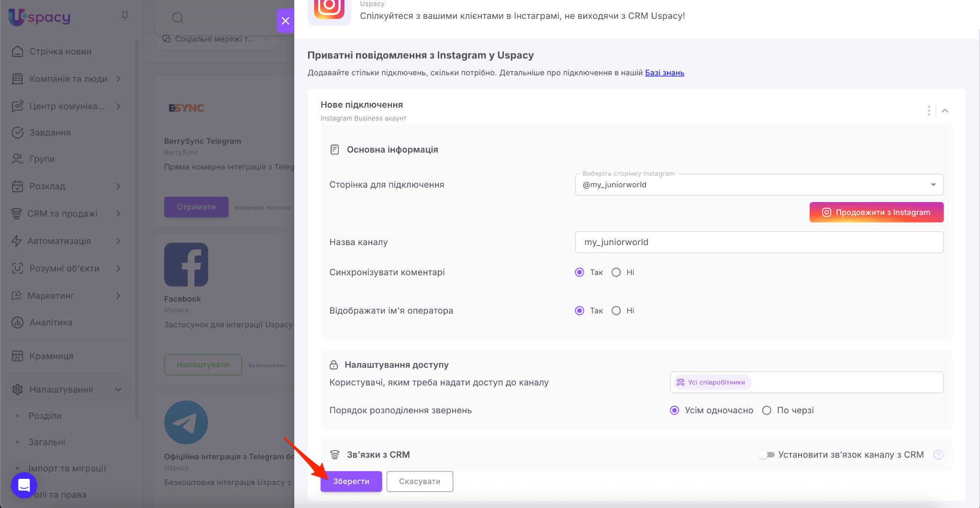Select Ні for Відображати ім'я оператора
Image resolution: width=980 pixels, height=508 pixels.
point(616,311)
